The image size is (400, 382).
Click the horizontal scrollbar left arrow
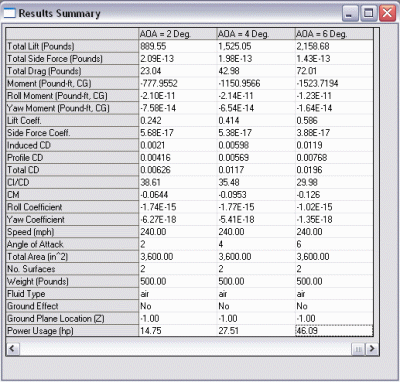tap(13, 349)
